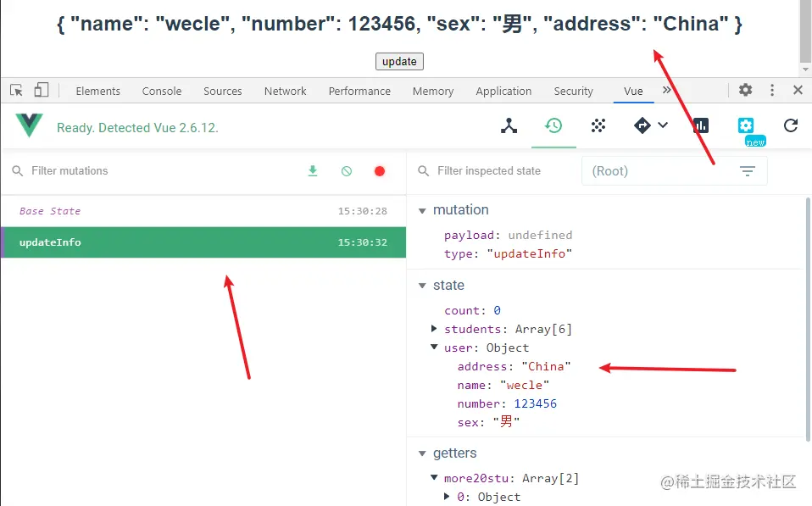Click the payload: undefined row
Screen dimensions: 812x506
tap(508, 235)
